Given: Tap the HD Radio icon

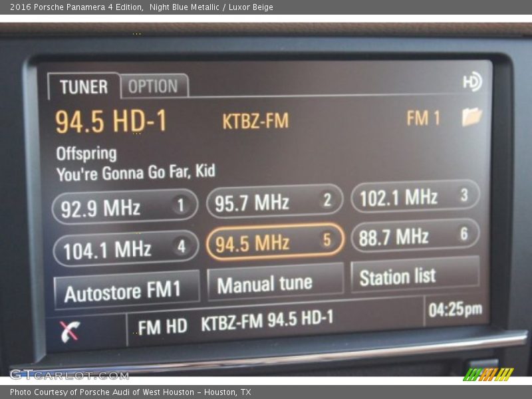Looking at the screenshot, I should coord(472,81).
